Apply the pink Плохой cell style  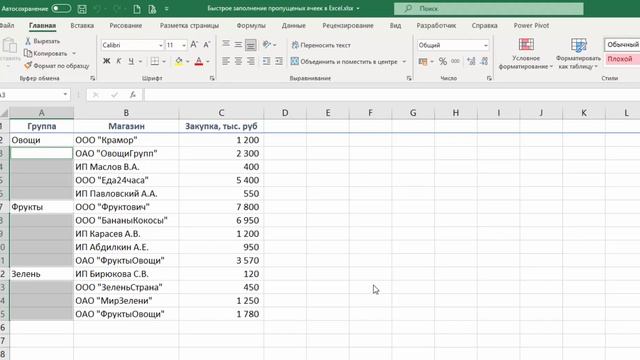(x=622, y=59)
